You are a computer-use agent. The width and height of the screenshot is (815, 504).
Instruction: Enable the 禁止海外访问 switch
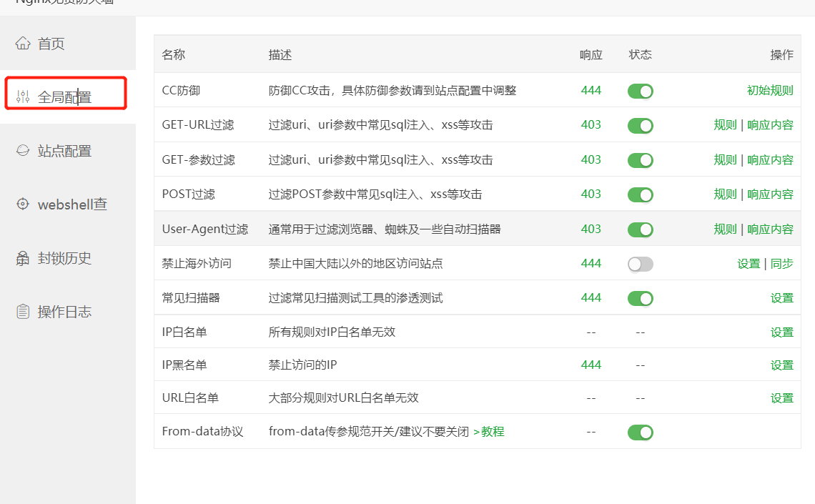click(641, 264)
